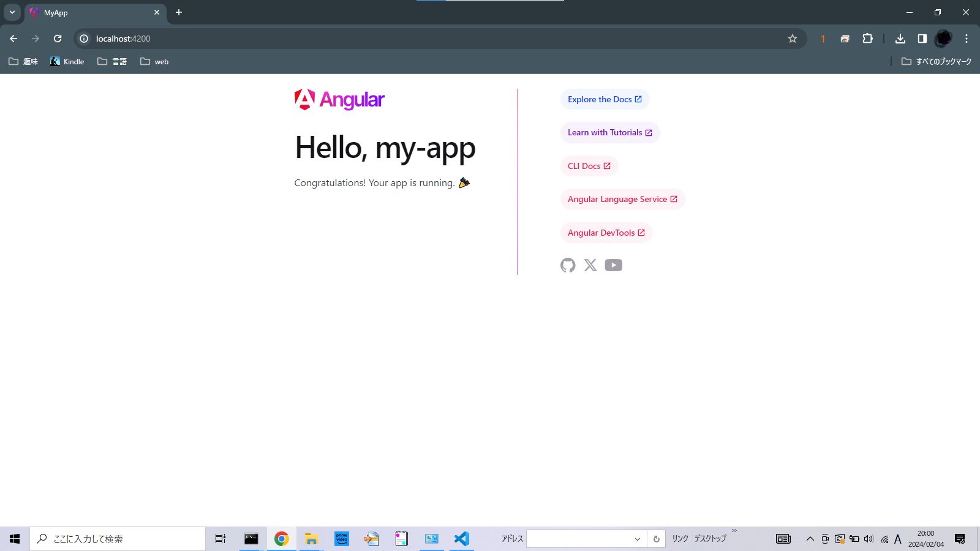This screenshot has width=980, height=551.
Task: Click Learn with Tutorials link
Action: click(610, 132)
